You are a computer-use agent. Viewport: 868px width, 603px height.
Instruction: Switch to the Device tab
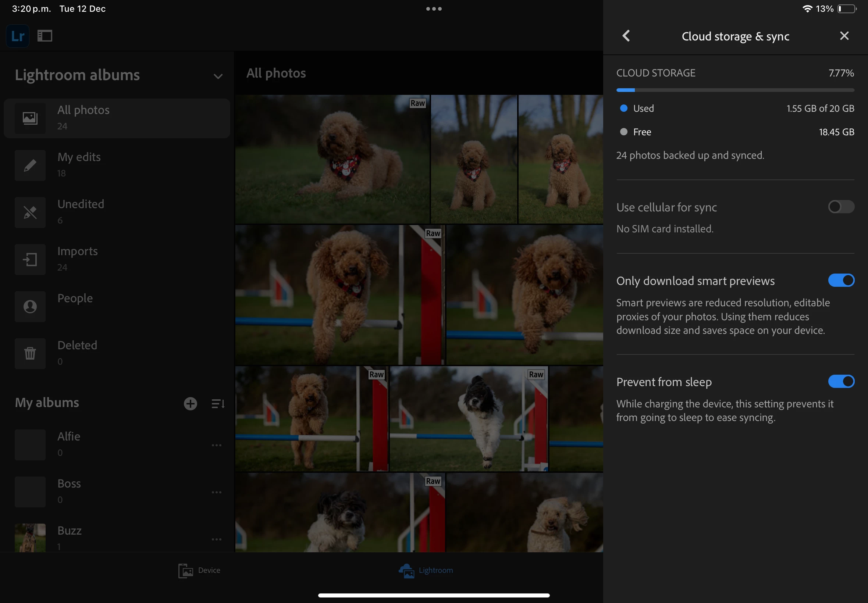(199, 570)
